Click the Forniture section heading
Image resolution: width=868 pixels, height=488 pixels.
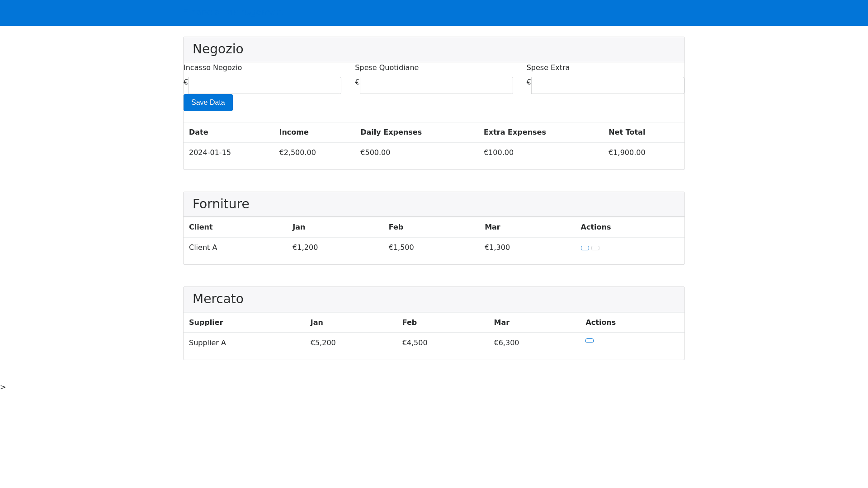click(221, 204)
